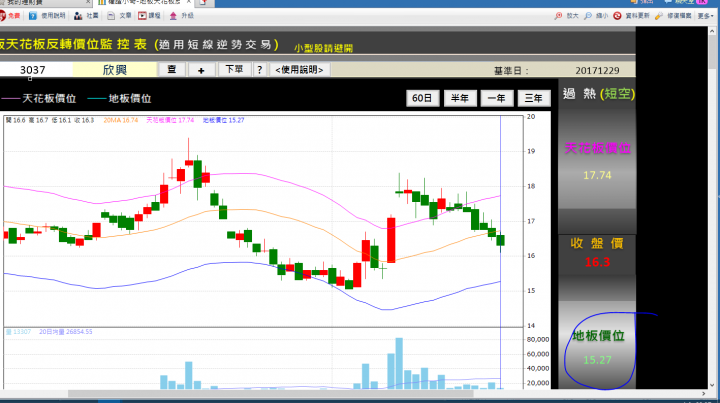Switch chart range to 60日
The height and width of the screenshot is (403, 720).
(x=422, y=98)
